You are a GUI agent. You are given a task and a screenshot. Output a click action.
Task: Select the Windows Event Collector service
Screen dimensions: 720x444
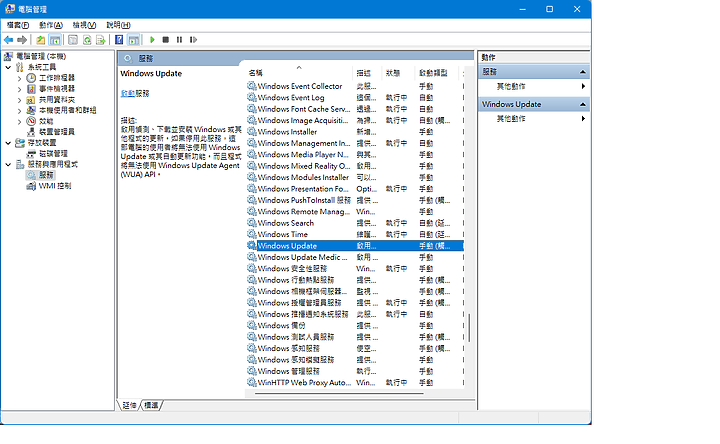pos(355,86)
